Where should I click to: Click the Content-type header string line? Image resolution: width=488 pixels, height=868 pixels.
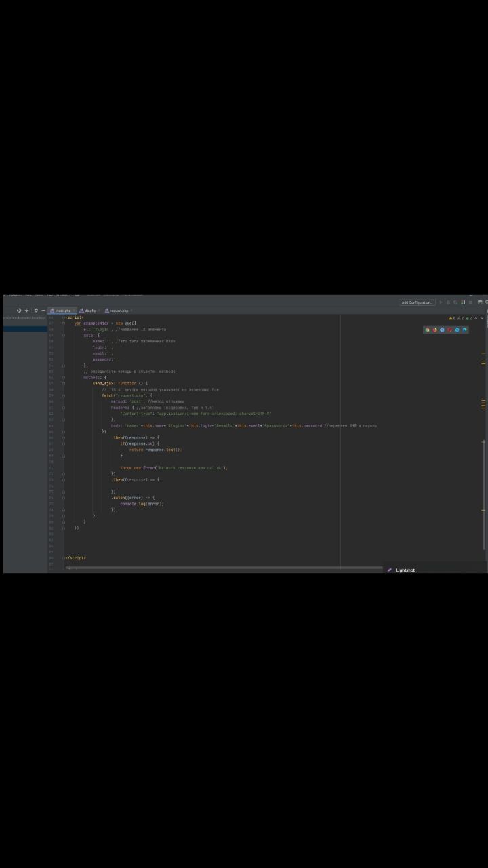[196, 414]
